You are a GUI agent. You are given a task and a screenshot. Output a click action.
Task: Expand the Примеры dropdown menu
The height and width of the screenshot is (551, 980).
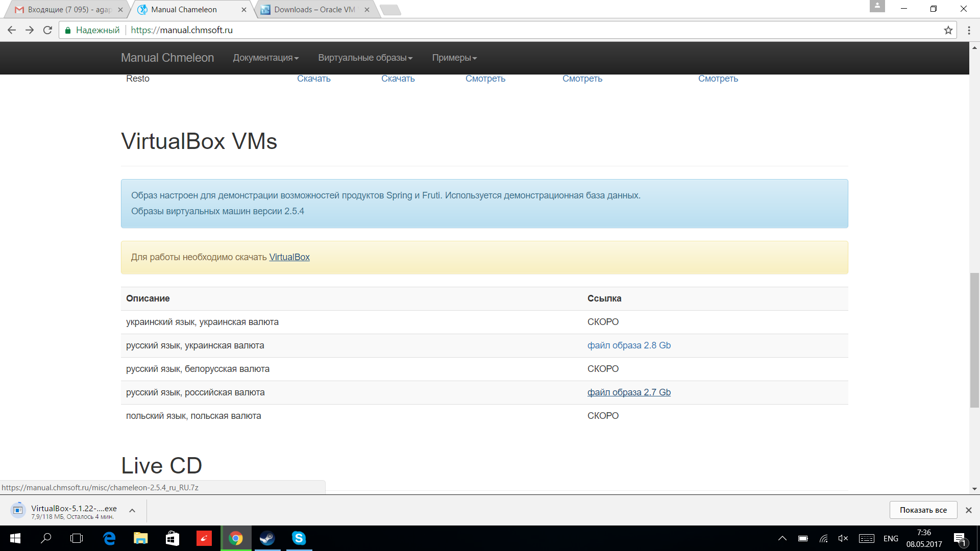(x=454, y=58)
